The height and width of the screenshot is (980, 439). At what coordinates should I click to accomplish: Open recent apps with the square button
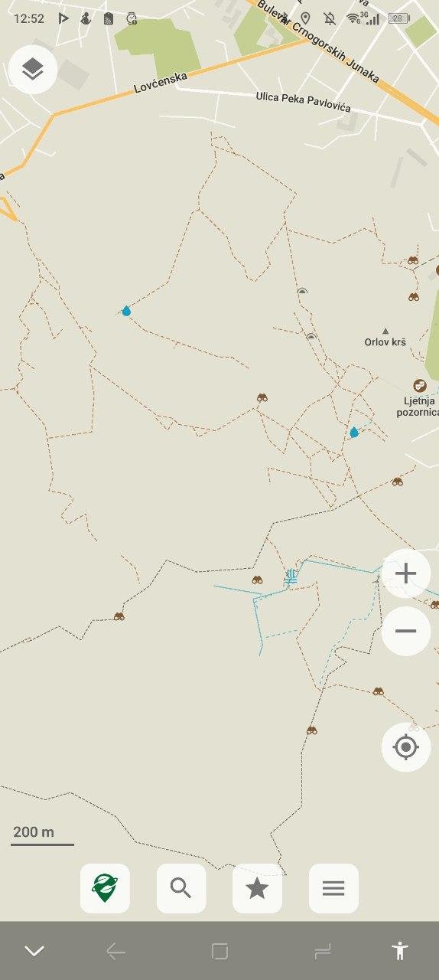click(219, 952)
